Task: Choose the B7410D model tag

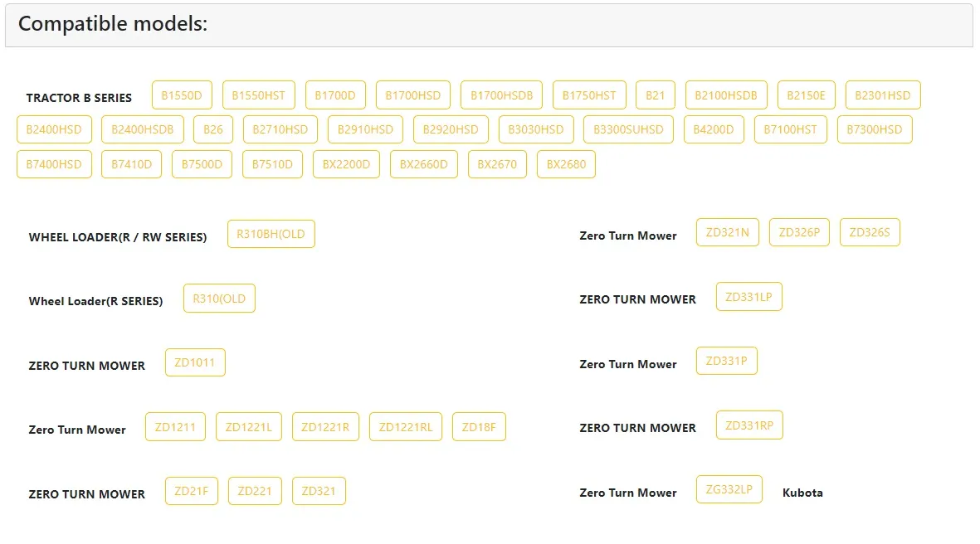Action: [x=131, y=164]
